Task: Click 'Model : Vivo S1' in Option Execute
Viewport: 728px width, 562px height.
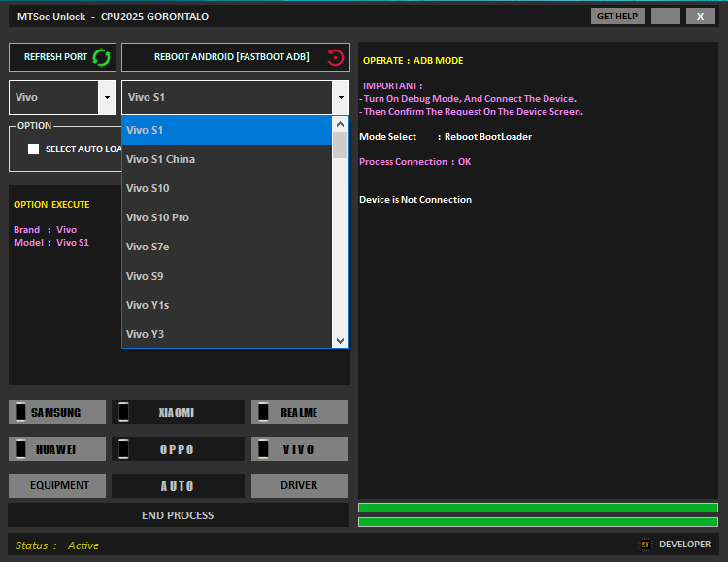Action: click(x=51, y=242)
